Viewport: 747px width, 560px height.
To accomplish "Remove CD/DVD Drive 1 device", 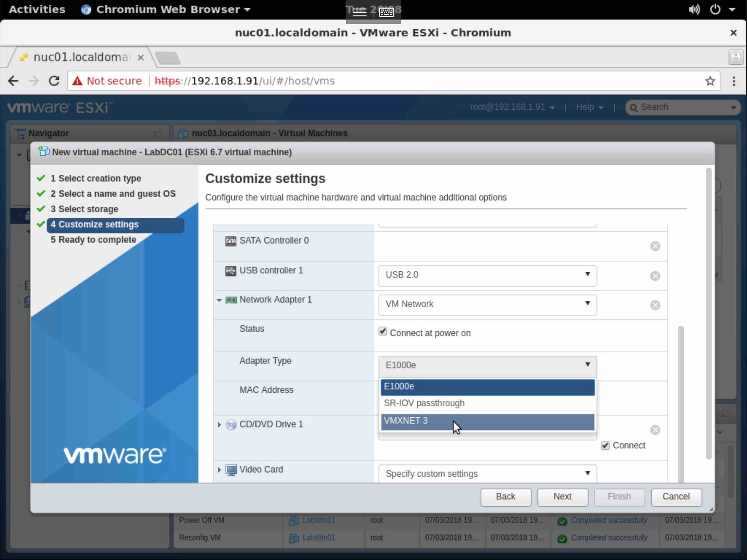I will click(x=655, y=430).
